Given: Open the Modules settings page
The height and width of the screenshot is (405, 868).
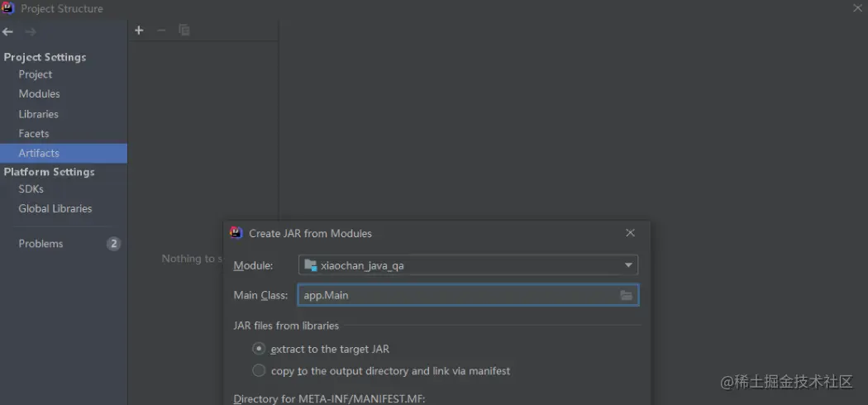Looking at the screenshot, I should coord(64,94).
